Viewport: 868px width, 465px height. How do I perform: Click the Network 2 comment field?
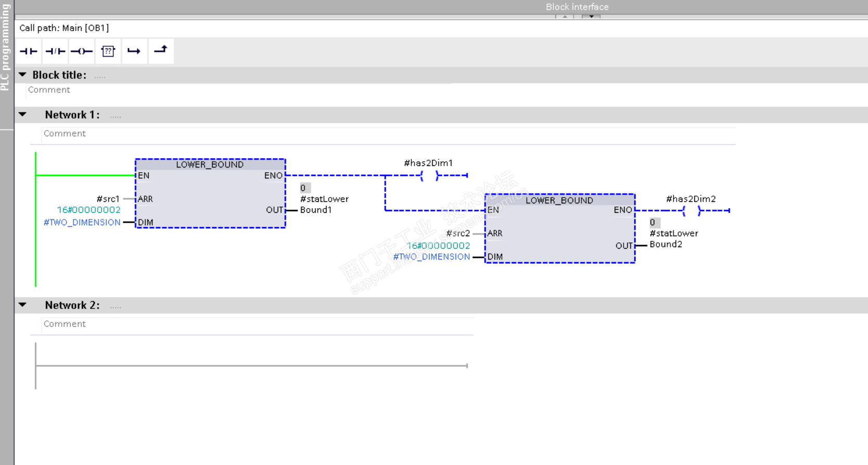[x=257, y=324]
